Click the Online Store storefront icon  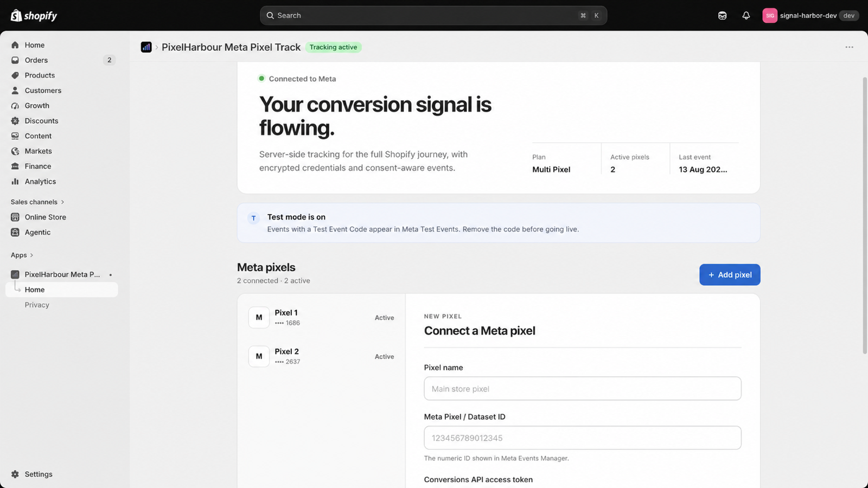(x=15, y=217)
